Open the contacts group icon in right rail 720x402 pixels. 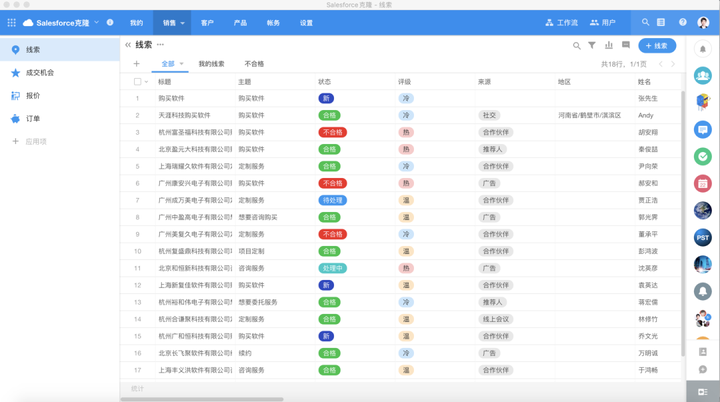click(x=703, y=76)
